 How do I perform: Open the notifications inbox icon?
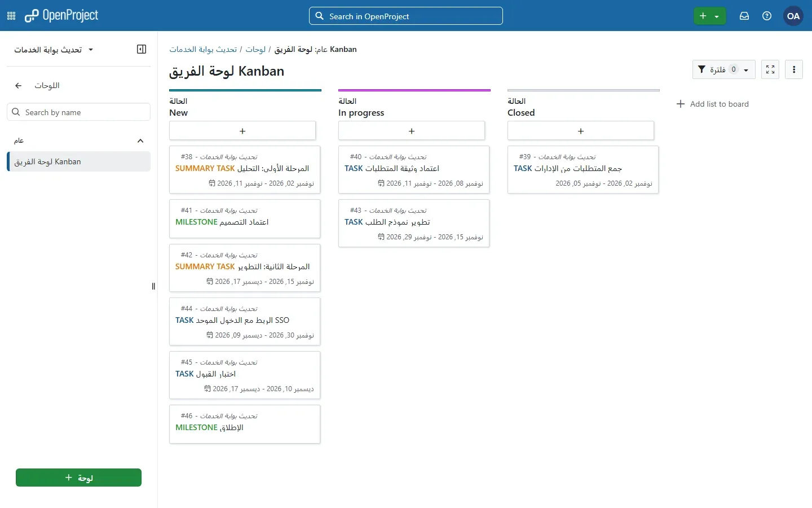[x=744, y=16]
